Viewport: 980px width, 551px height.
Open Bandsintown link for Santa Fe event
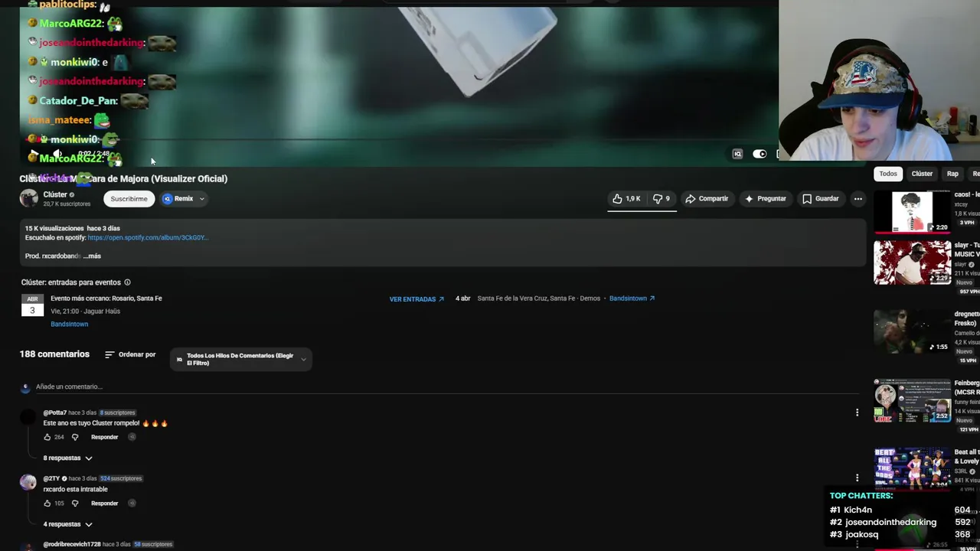tap(632, 298)
